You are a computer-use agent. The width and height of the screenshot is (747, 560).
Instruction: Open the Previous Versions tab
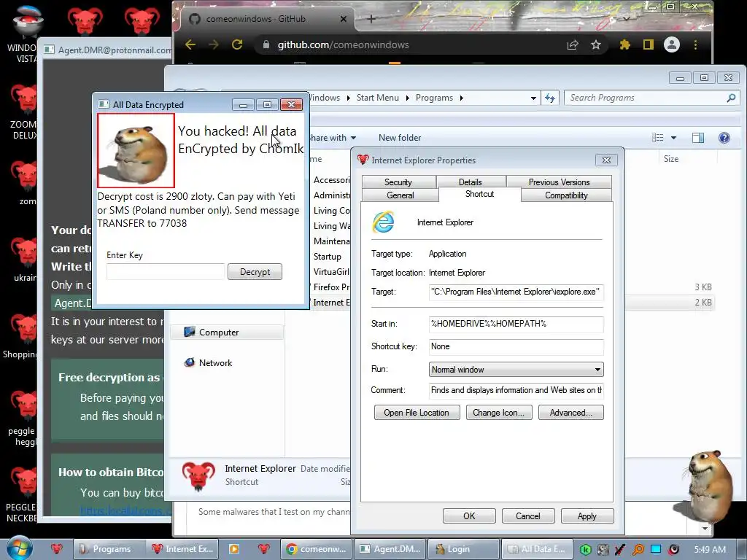(x=559, y=182)
